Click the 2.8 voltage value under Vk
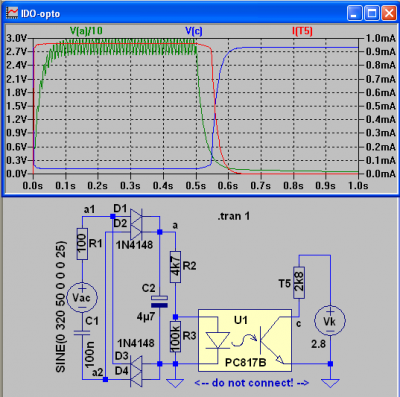Viewport: 400px width, 397px height. (x=318, y=344)
